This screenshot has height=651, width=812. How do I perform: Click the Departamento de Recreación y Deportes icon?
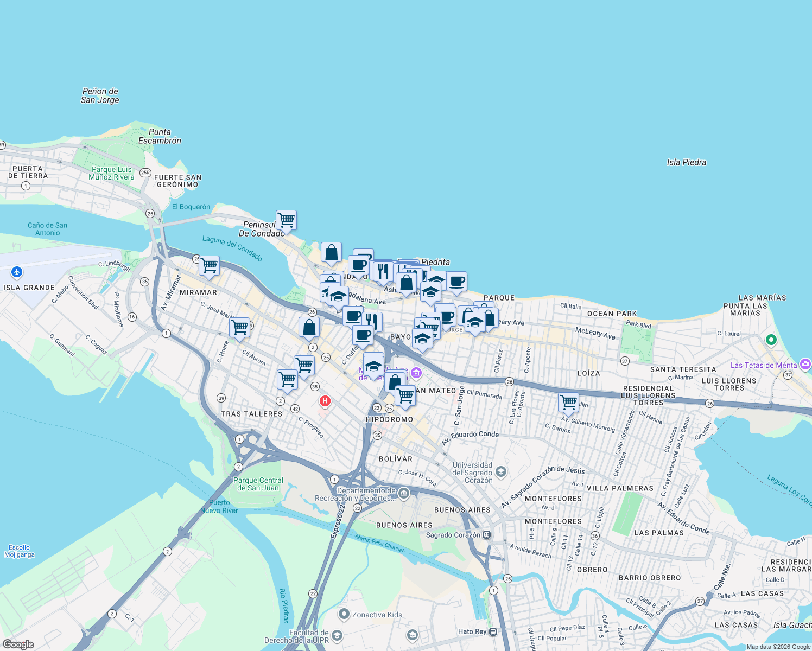(404, 493)
